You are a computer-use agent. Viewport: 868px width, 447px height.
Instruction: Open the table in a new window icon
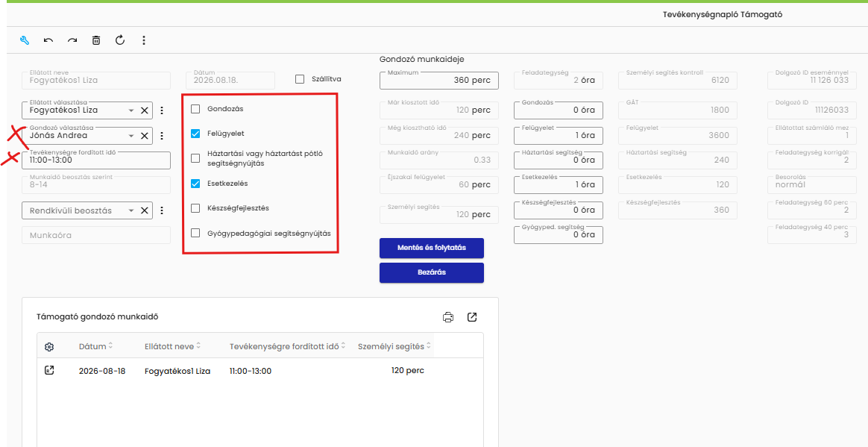[471, 317]
